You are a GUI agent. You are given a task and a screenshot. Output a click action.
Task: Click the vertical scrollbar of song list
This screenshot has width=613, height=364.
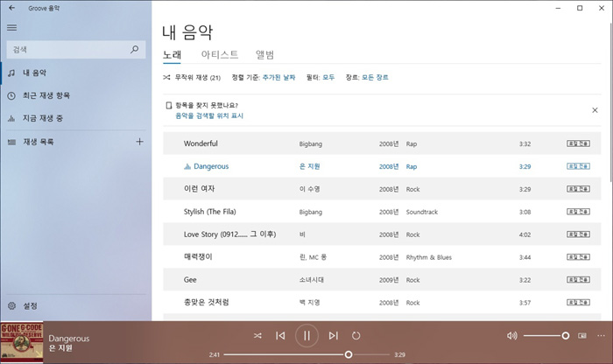click(x=610, y=101)
